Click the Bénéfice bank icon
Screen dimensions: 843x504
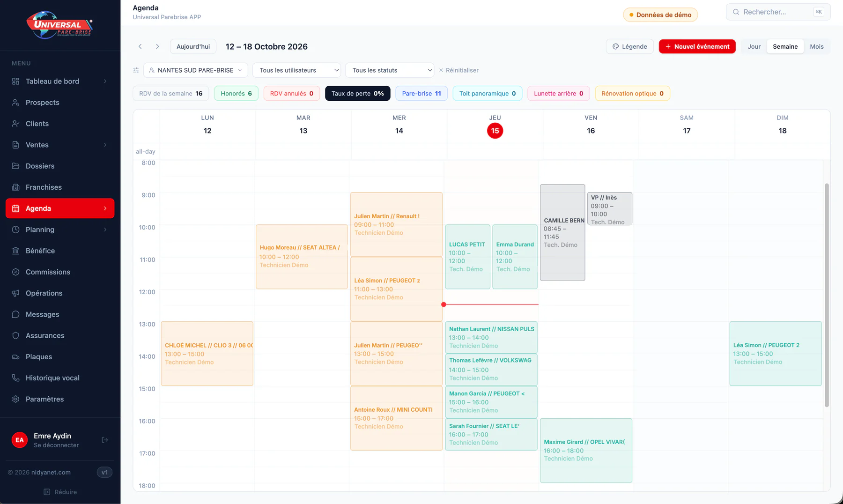pyautogui.click(x=15, y=251)
